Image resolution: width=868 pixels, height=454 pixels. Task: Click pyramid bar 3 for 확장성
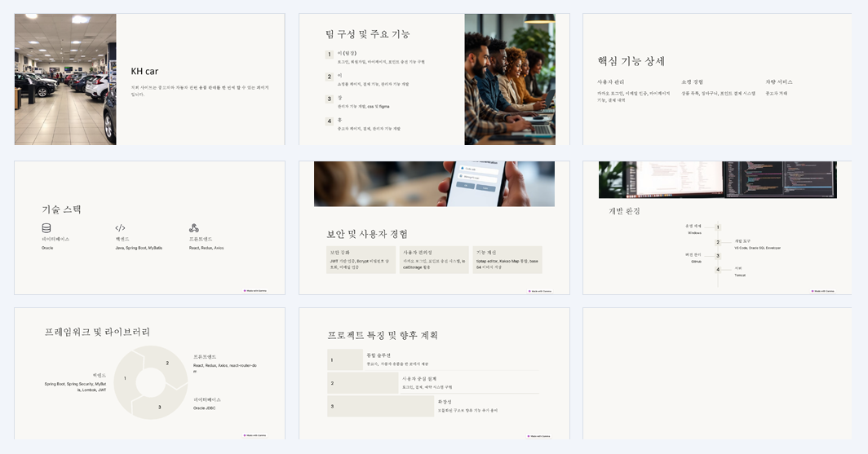pyautogui.click(x=380, y=406)
